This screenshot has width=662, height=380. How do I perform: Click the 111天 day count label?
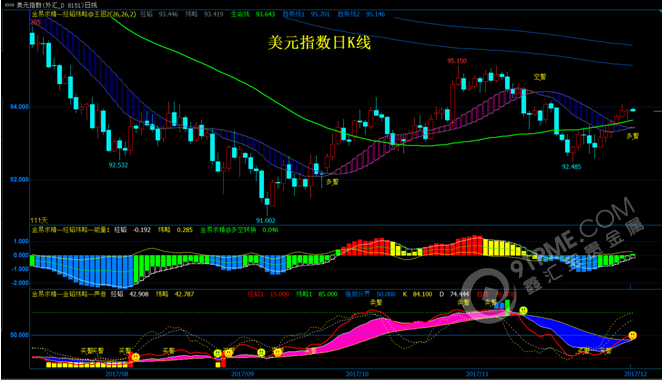pyautogui.click(x=39, y=220)
